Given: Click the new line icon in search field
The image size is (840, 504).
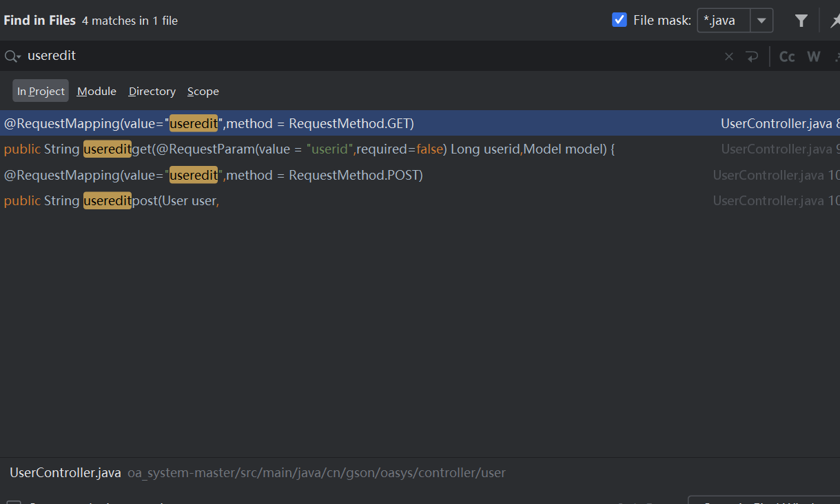Looking at the screenshot, I should 752,56.
